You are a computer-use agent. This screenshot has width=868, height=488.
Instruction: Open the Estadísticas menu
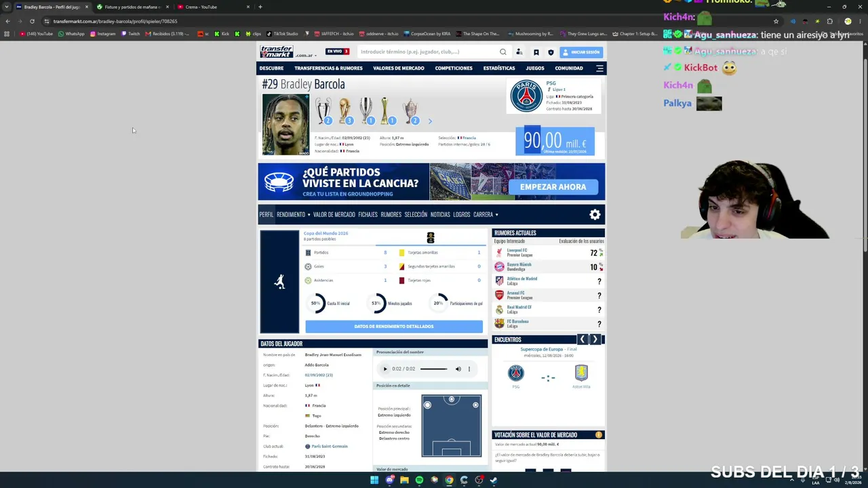click(x=499, y=68)
